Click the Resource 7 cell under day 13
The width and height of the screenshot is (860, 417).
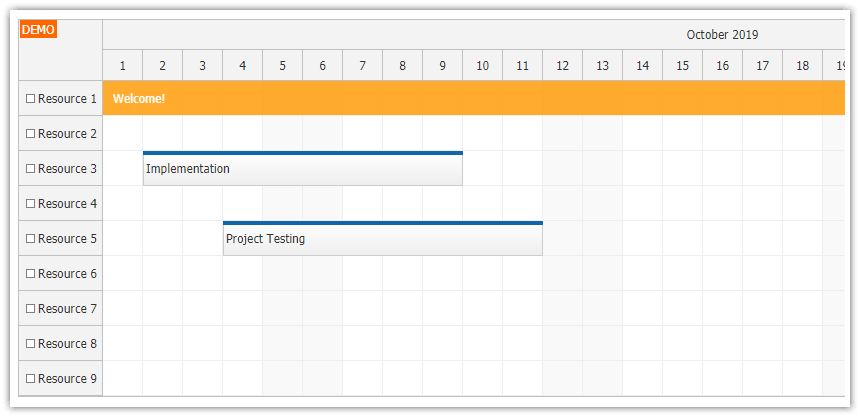point(602,309)
